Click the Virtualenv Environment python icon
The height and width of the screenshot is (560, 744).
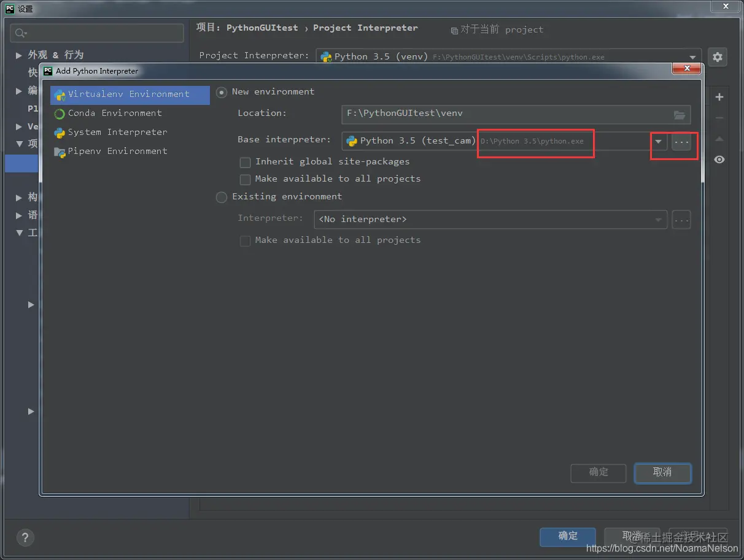coord(60,95)
